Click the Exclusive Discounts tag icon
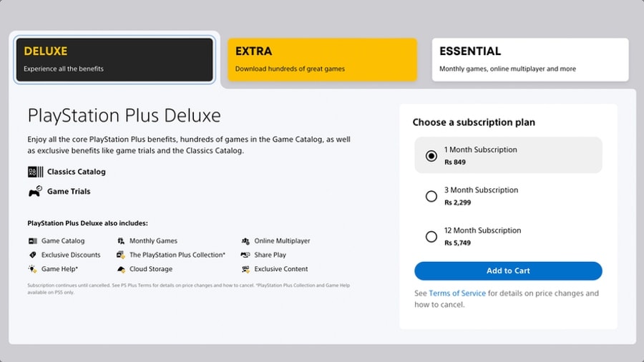644x362 pixels. click(32, 255)
